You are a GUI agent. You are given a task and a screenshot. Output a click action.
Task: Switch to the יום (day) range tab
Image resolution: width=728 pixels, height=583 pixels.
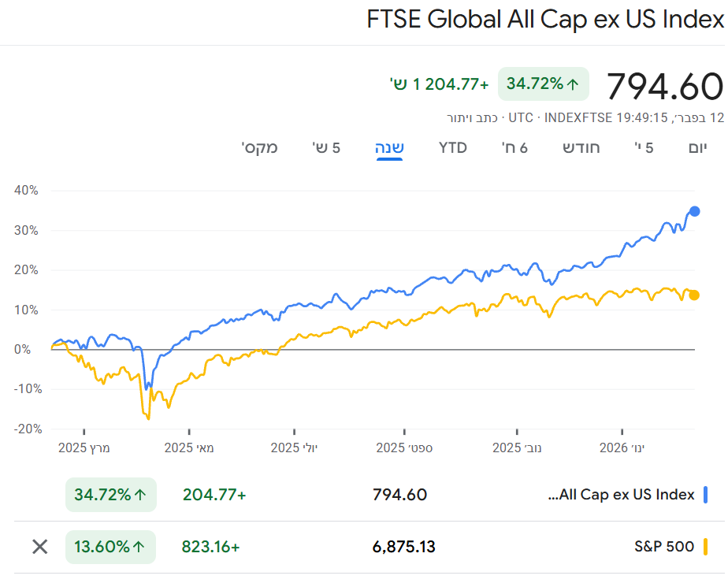click(698, 147)
